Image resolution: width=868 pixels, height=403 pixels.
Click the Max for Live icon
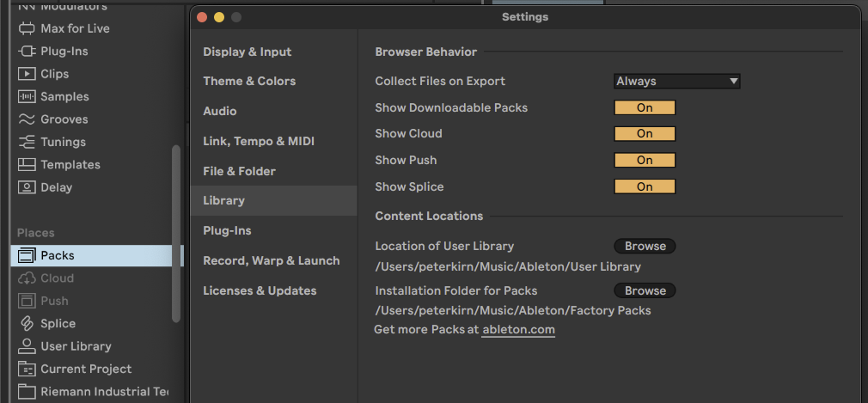pos(27,28)
